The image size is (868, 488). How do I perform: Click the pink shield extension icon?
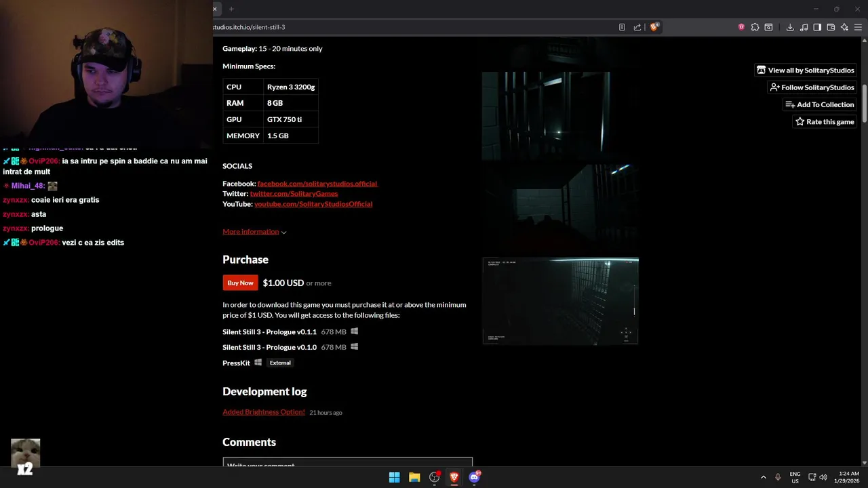pos(741,27)
